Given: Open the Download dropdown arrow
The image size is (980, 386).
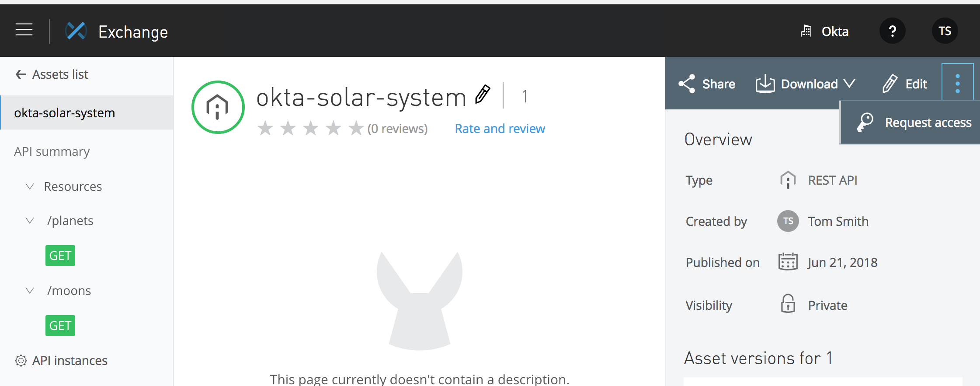Looking at the screenshot, I should pos(849,84).
